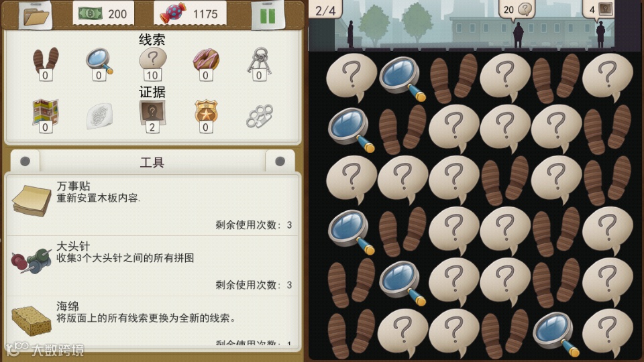Click the 线索 clues section title
Screen dimensions: 644x362
click(152, 40)
